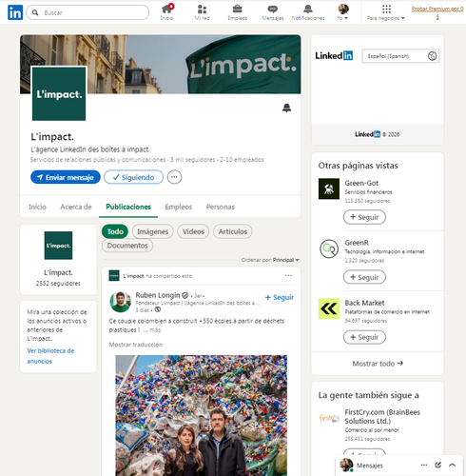This screenshot has height=476, width=466.
Task: Open the Ordenar por Principal dropdown
Action: [x=270, y=260]
